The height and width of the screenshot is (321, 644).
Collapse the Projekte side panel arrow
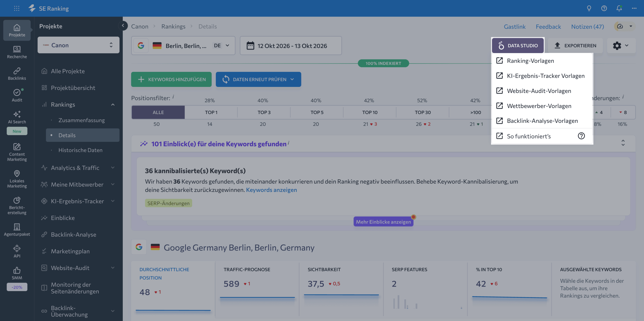click(123, 26)
